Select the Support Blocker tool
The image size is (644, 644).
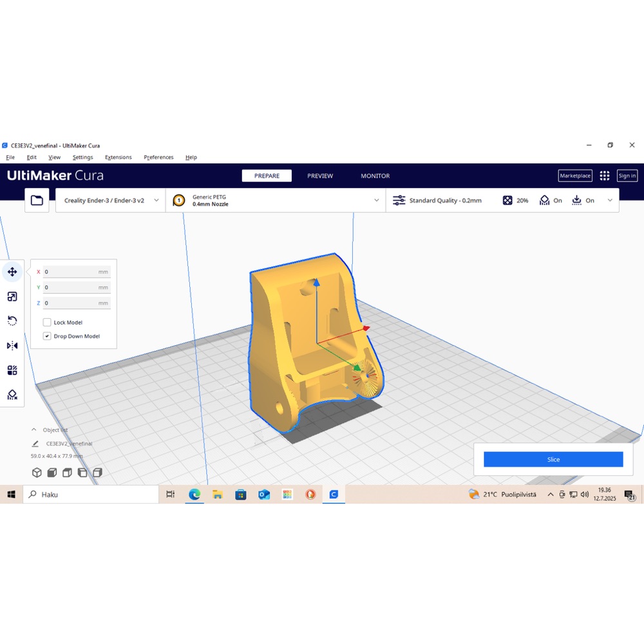(x=12, y=395)
